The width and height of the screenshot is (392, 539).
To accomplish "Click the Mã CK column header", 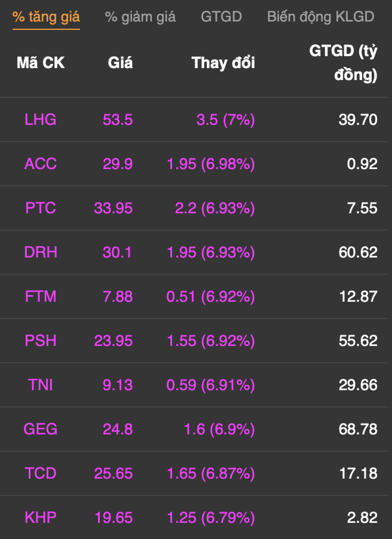I will click(x=40, y=63).
